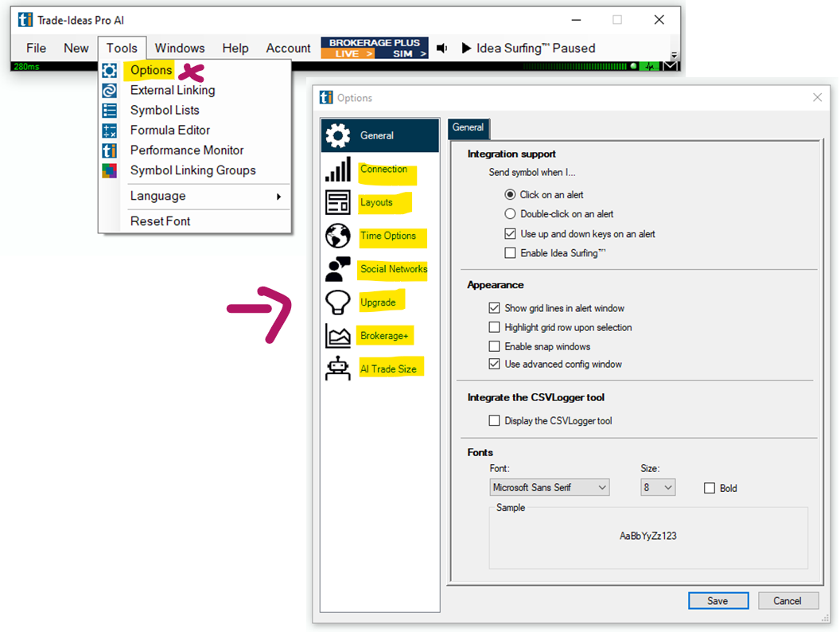840x632 pixels.
Task: Open the File menu
Action: tap(36, 49)
